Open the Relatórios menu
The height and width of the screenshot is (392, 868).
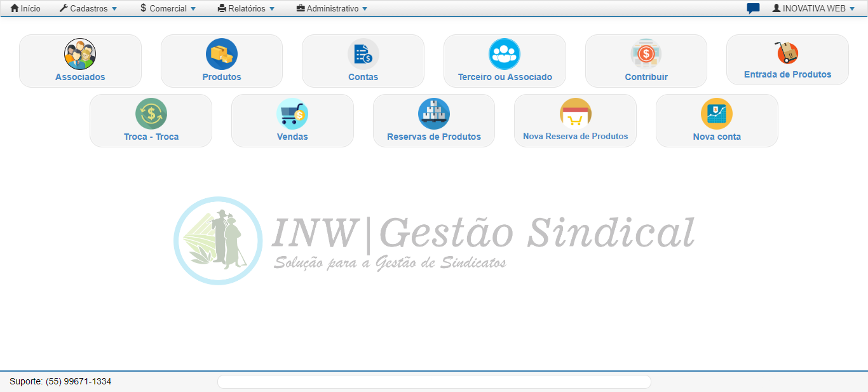(246, 9)
